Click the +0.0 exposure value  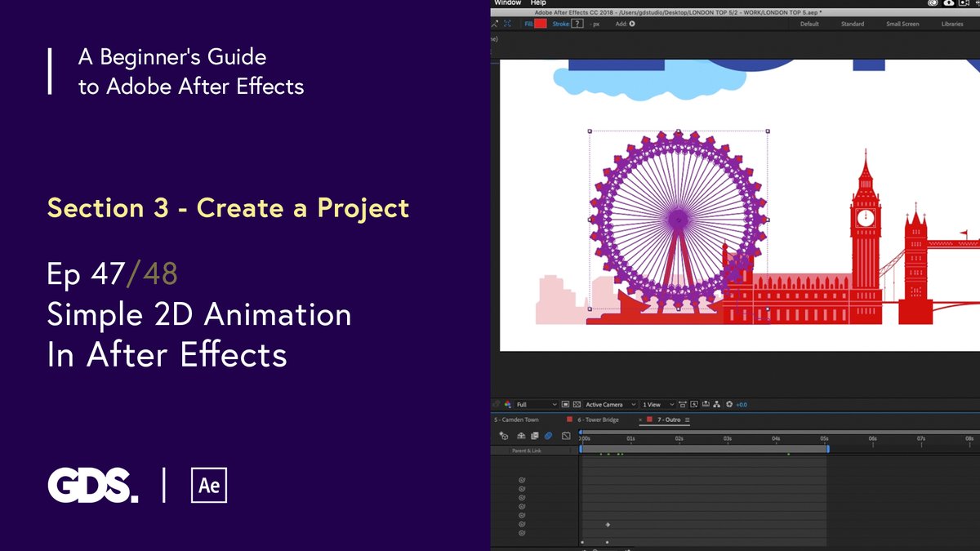point(742,405)
